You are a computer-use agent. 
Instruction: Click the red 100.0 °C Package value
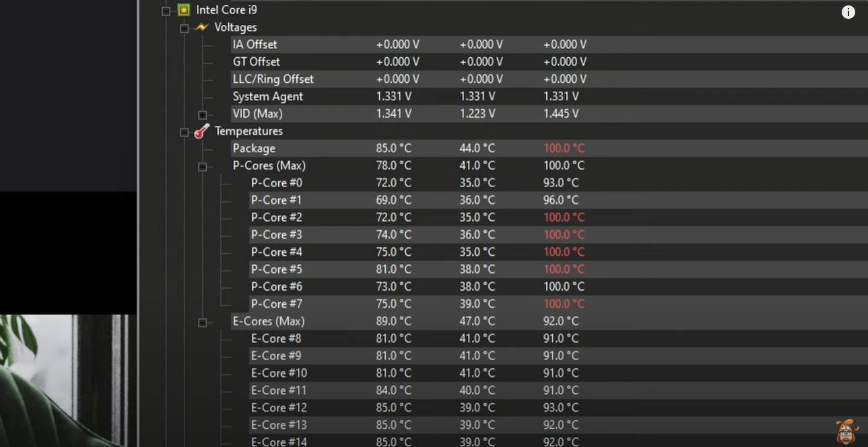click(x=564, y=149)
